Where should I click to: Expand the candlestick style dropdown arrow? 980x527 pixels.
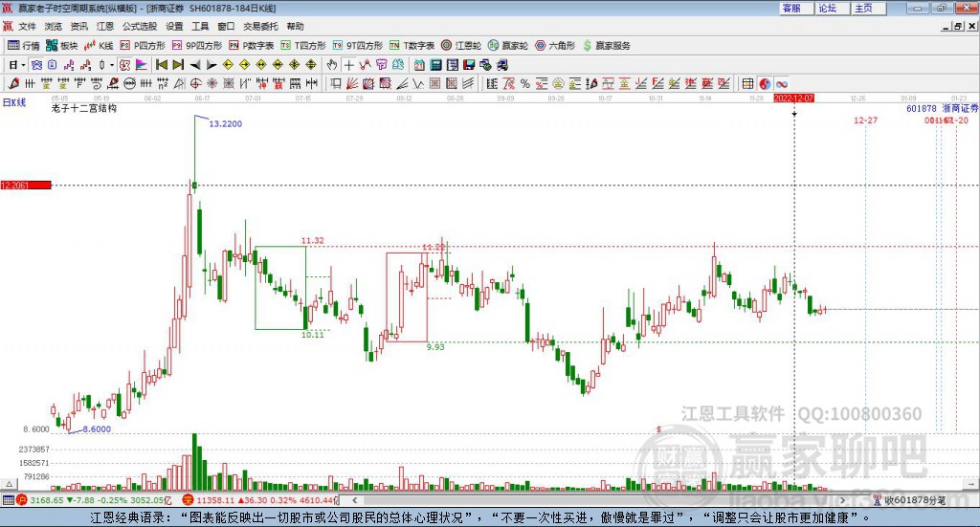(x=112, y=65)
